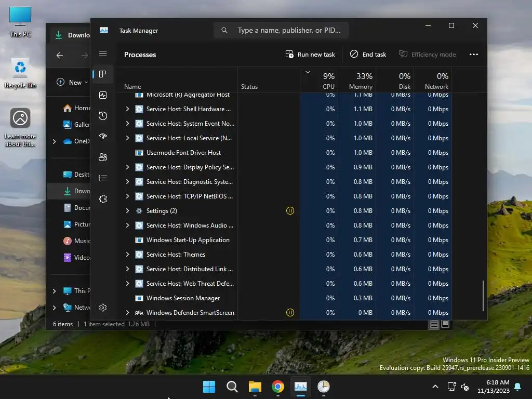Open Task Manager hamburger navigation menu
The width and height of the screenshot is (532, 399).
click(x=103, y=54)
